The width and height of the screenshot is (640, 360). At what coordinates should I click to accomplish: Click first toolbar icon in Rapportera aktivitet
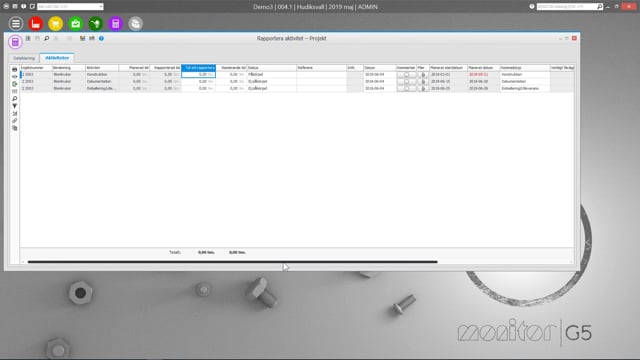(x=28, y=38)
